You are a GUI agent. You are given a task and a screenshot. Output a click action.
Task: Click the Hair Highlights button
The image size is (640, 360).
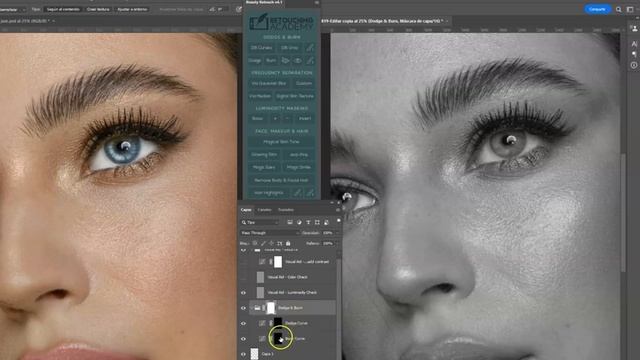269,193
